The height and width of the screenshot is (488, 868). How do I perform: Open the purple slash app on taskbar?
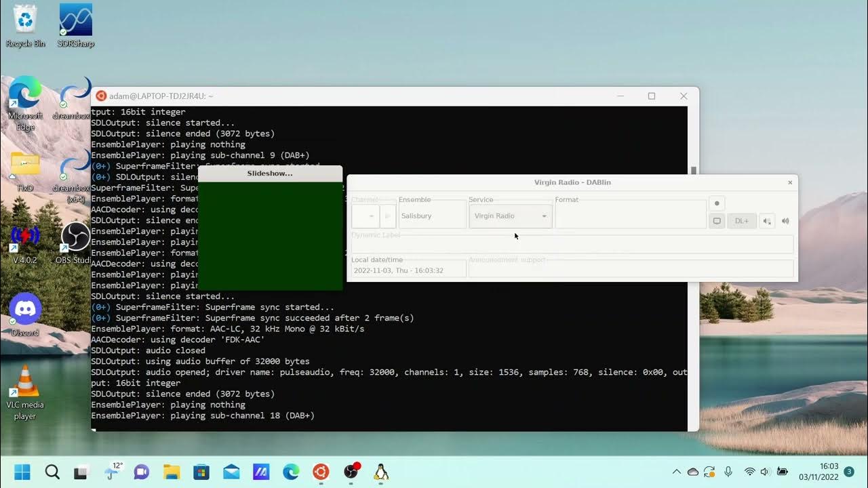pos(261,472)
